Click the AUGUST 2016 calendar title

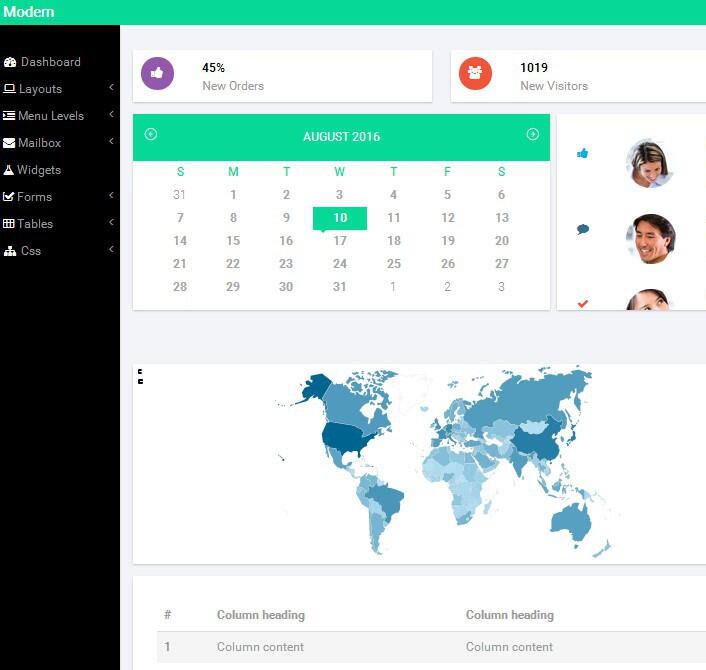pyautogui.click(x=341, y=136)
